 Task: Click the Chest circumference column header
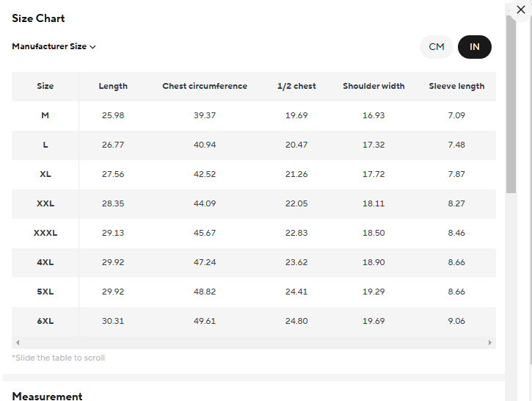point(205,87)
